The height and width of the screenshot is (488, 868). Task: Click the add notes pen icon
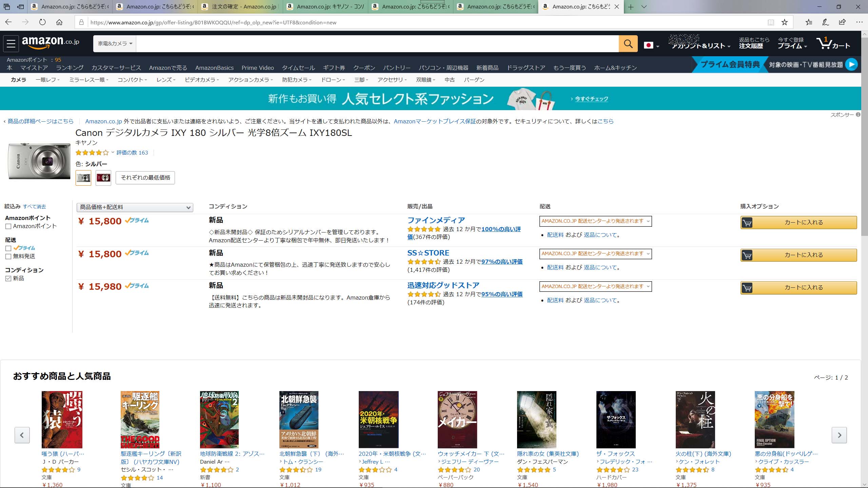(x=826, y=22)
